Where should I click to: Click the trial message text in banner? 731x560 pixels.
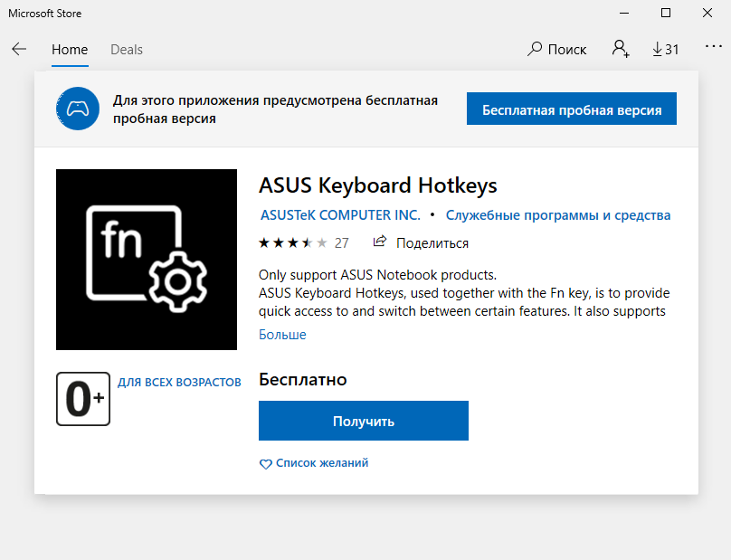[x=275, y=109]
